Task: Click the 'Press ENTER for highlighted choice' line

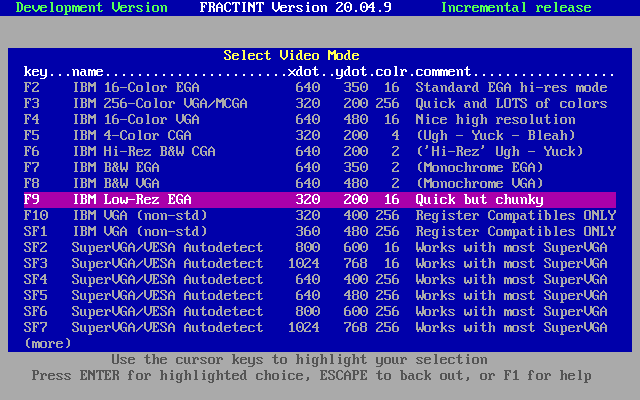Action: pyautogui.click(x=311, y=376)
